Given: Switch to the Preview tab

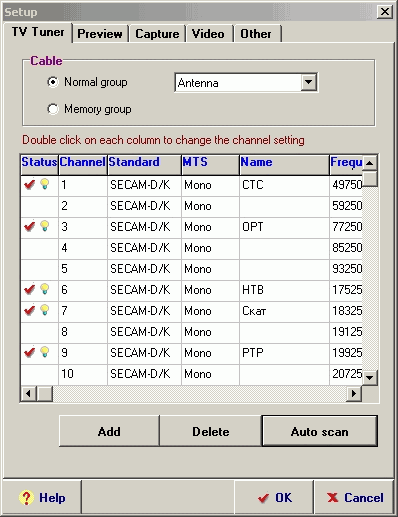Looking at the screenshot, I should pyautogui.click(x=100, y=34).
